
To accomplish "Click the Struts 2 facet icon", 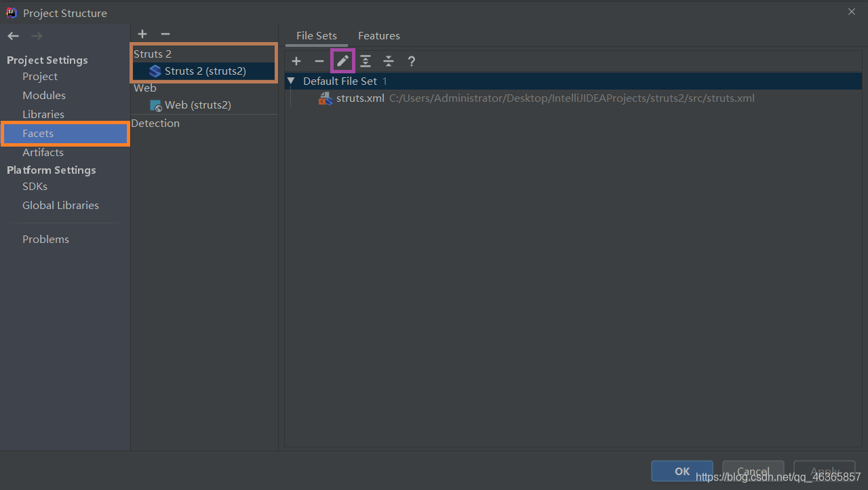I will pyautogui.click(x=155, y=71).
